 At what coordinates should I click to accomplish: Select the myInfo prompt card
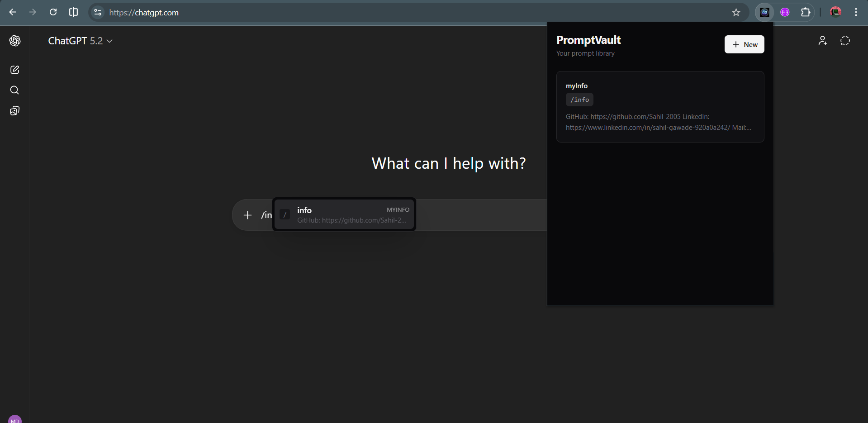tap(659, 107)
